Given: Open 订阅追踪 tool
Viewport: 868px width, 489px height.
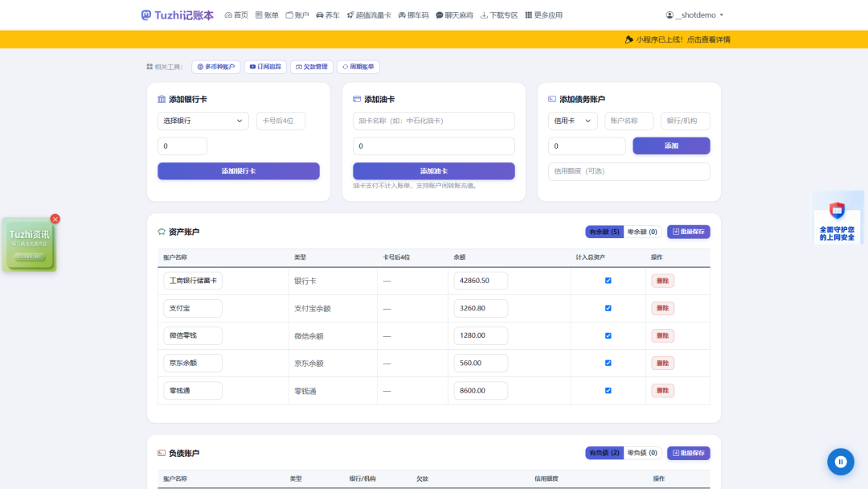Looking at the screenshot, I should click(x=265, y=67).
